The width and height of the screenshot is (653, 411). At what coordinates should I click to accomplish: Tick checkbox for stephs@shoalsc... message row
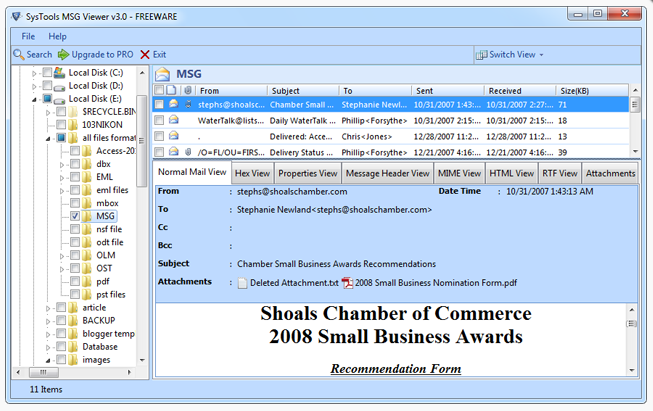(x=159, y=105)
